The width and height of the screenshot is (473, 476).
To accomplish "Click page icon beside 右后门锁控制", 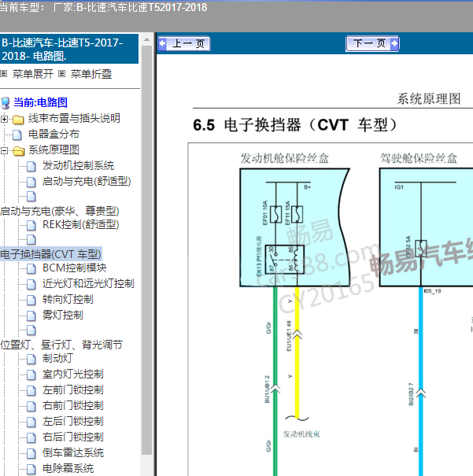I will (x=31, y=437).
